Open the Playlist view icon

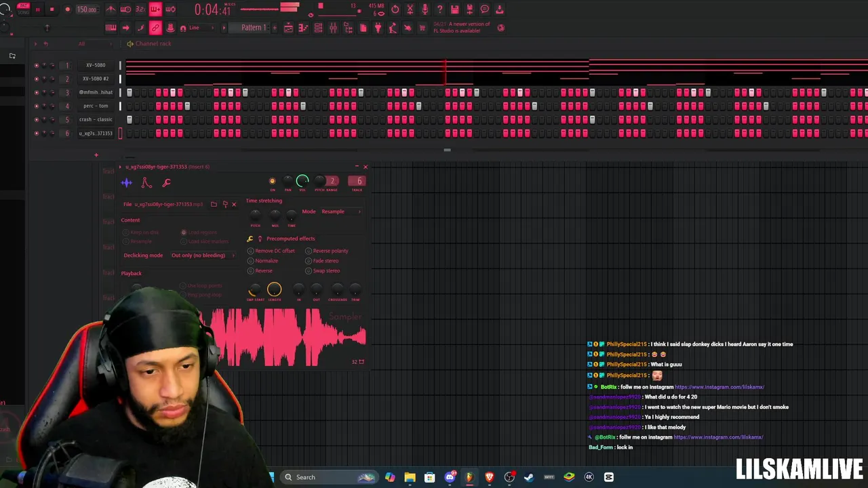click(x=288, y=28)
